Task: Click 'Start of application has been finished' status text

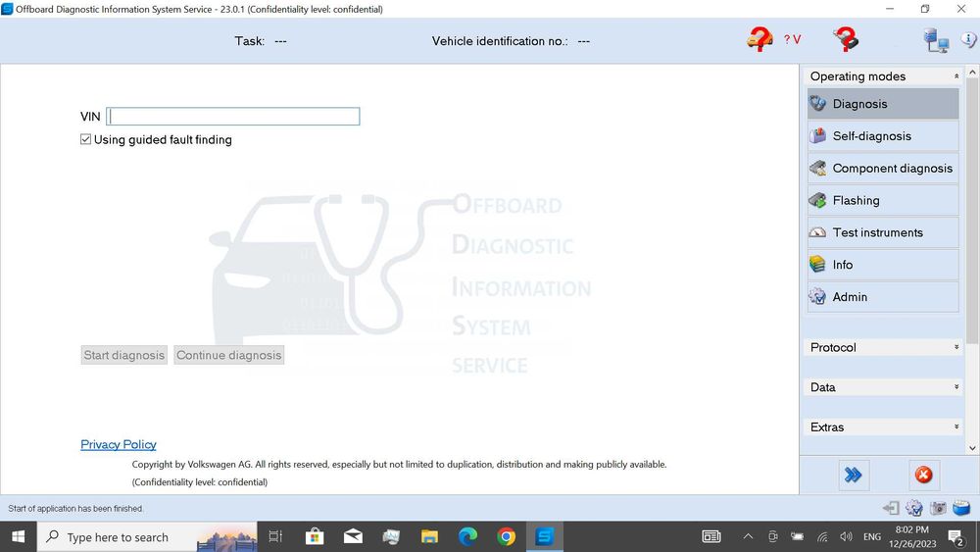Action: 75,508
